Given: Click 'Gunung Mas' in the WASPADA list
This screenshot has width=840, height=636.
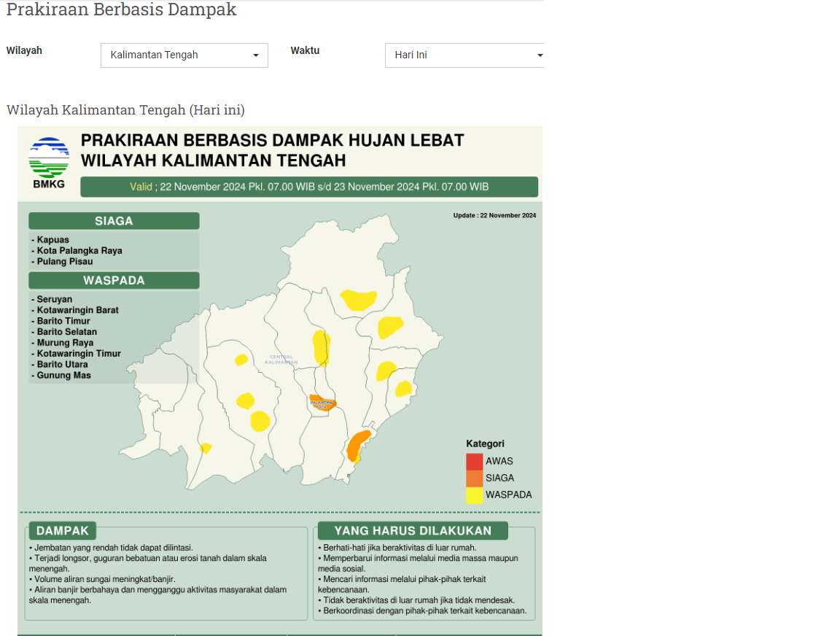Looking at the screenshot, I should pos(63,375).
